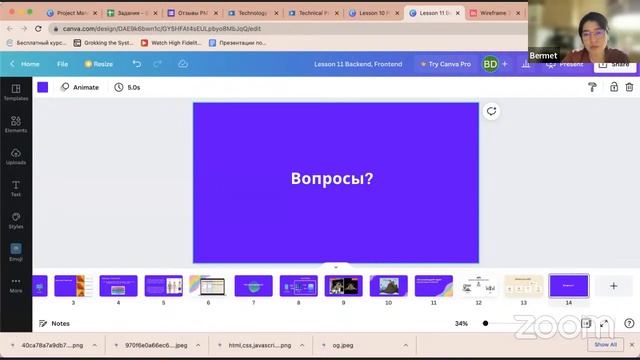
Task: Select slide 6 thumbnail
Action: [208, 286]
